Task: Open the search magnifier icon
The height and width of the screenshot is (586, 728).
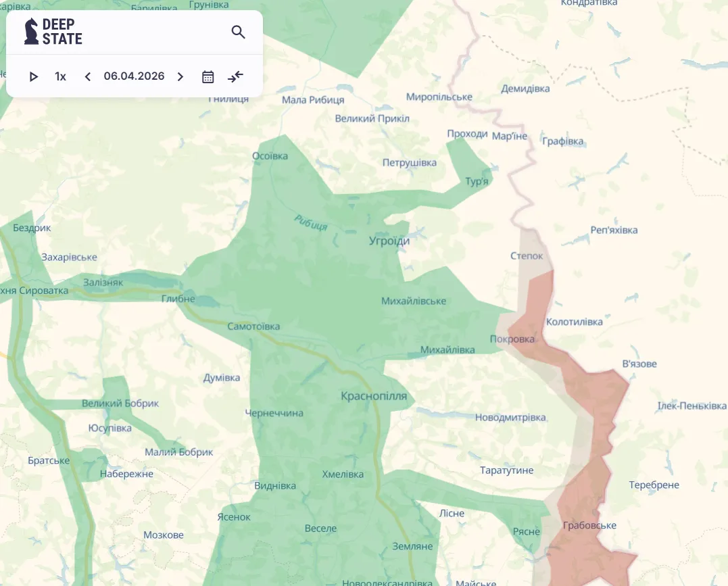Action: 238,32
